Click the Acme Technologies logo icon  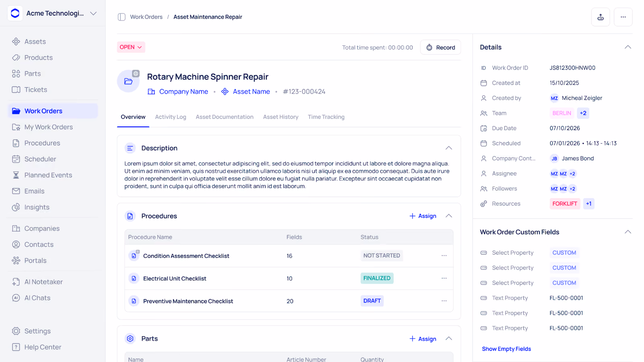pyautogui.click(x=15, y=13)
